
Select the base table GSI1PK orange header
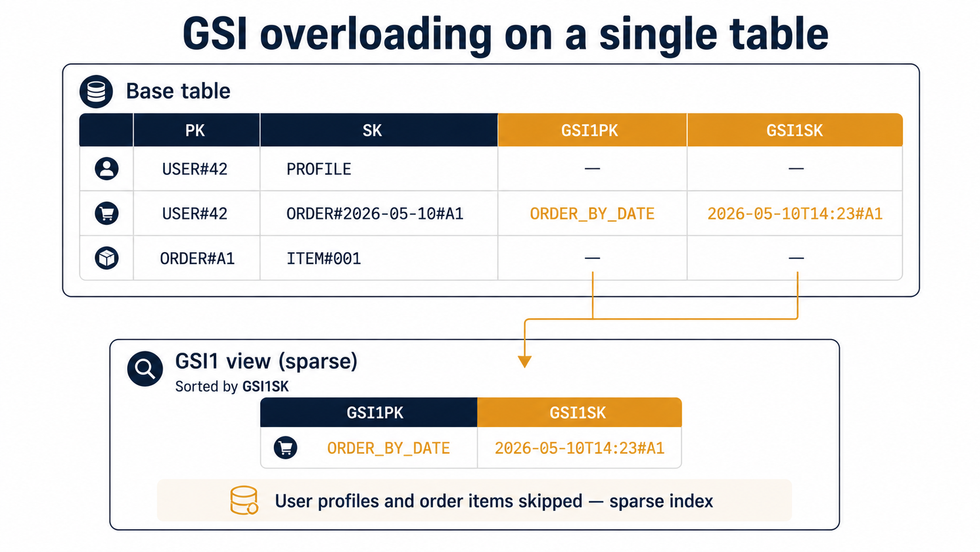coord(592,130)
